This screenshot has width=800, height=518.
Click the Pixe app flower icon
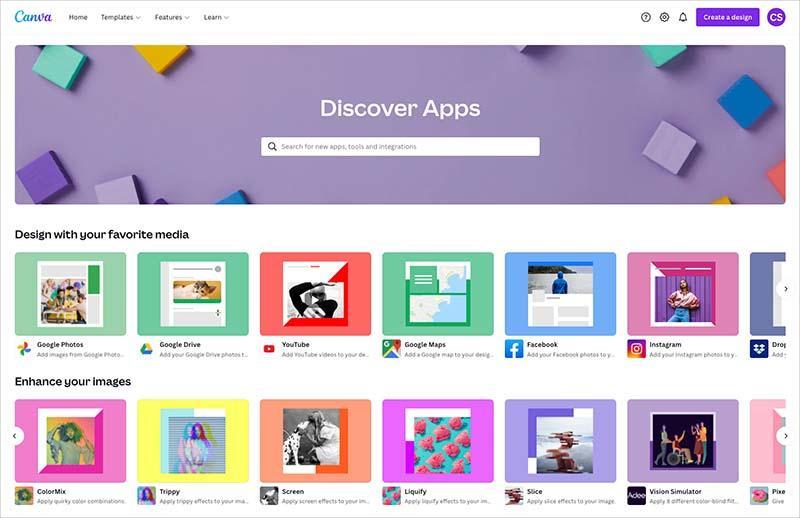pyautogui.click(x=759, y=496)
